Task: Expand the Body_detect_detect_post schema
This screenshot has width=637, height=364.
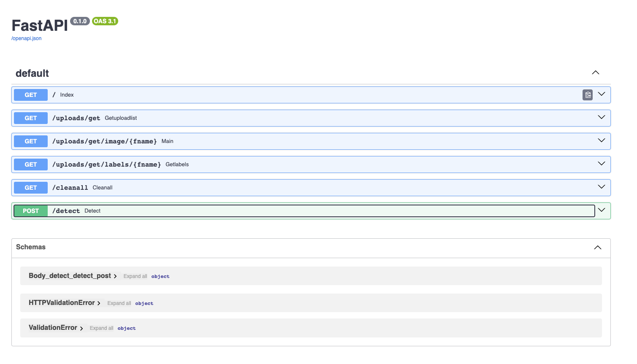Action: (73, 276)
